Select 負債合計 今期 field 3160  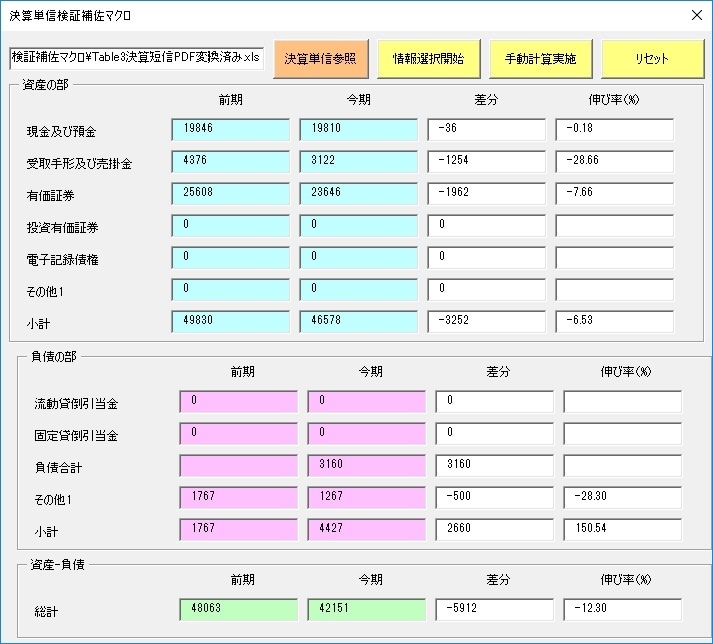coord(367,466)
